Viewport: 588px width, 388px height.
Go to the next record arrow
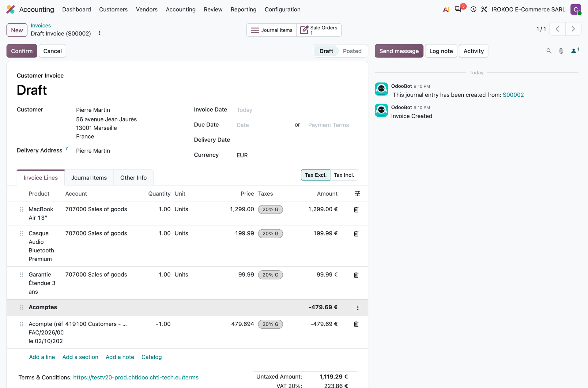point(573,29)
